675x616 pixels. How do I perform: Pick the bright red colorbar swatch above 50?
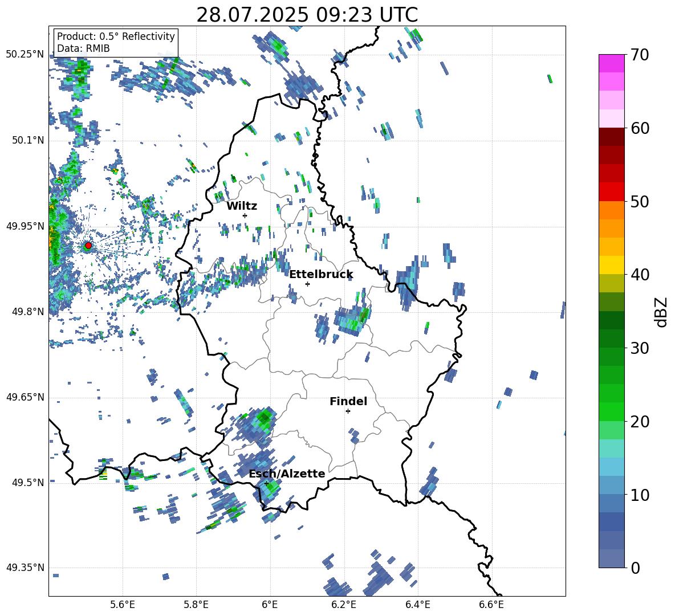pos(611,192)
